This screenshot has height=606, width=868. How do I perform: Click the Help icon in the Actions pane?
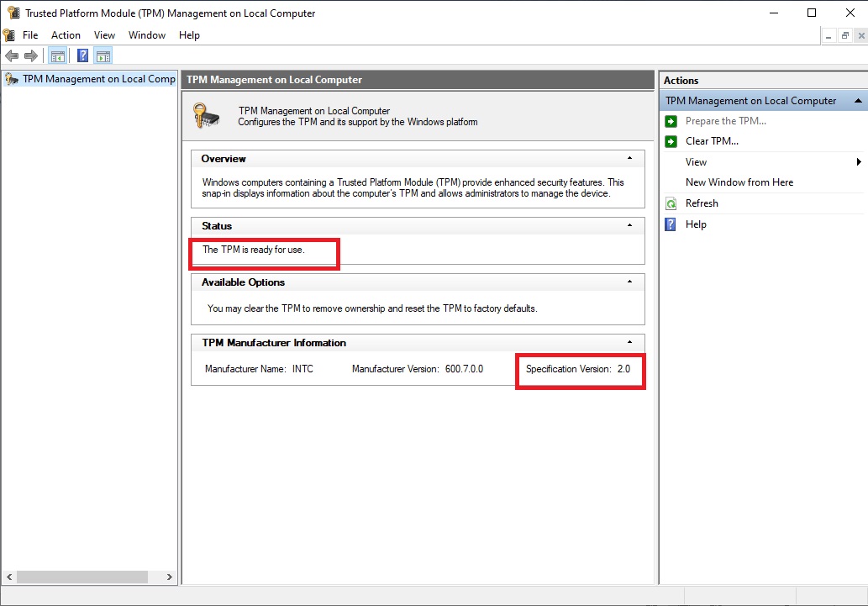pos(671,224)
